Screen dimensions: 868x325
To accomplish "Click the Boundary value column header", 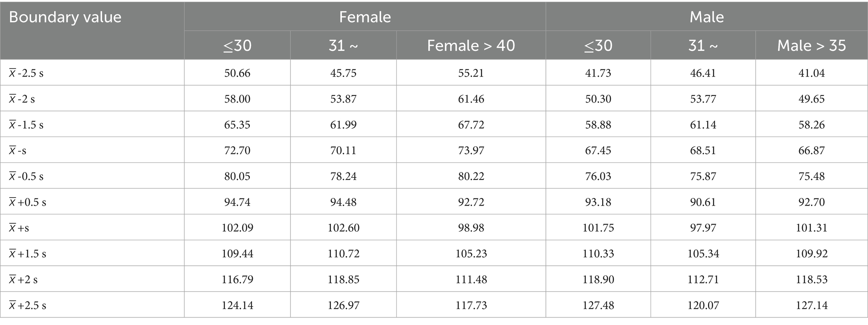I will coord(65,17).
